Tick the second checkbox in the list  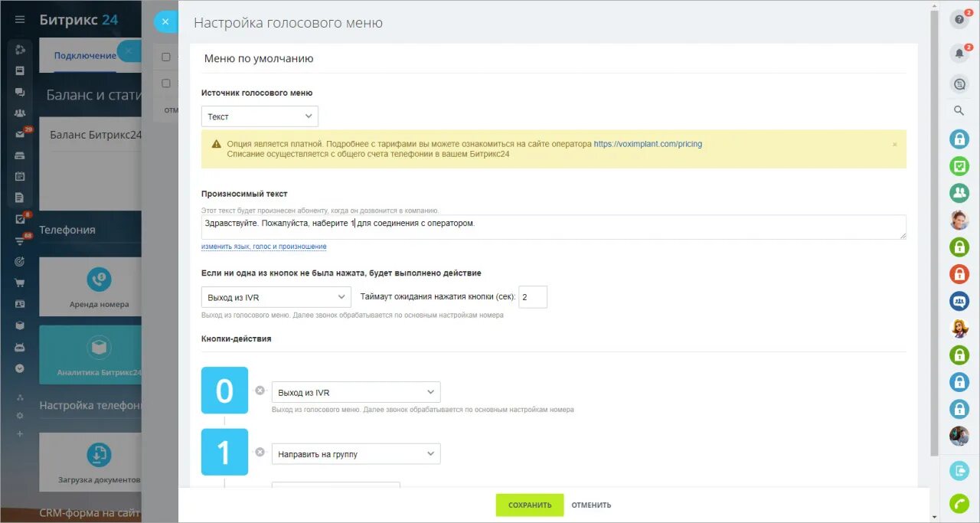point(166,83)
